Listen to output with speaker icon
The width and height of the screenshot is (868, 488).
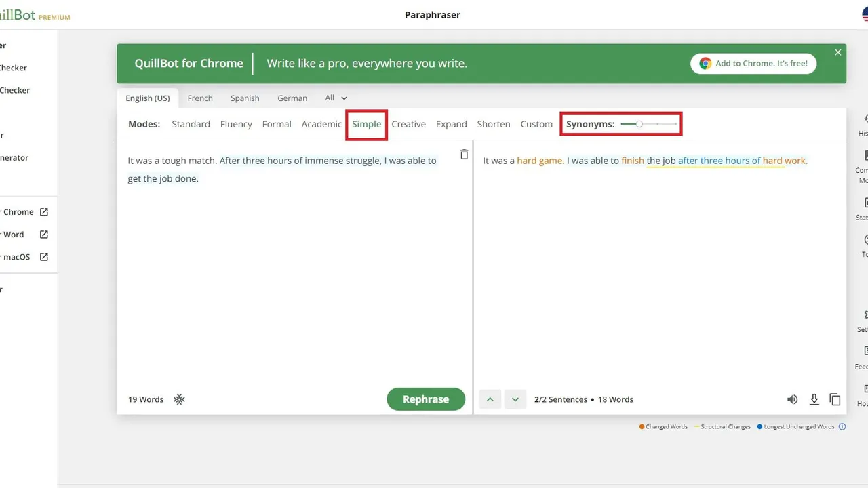tap(792, 399)
